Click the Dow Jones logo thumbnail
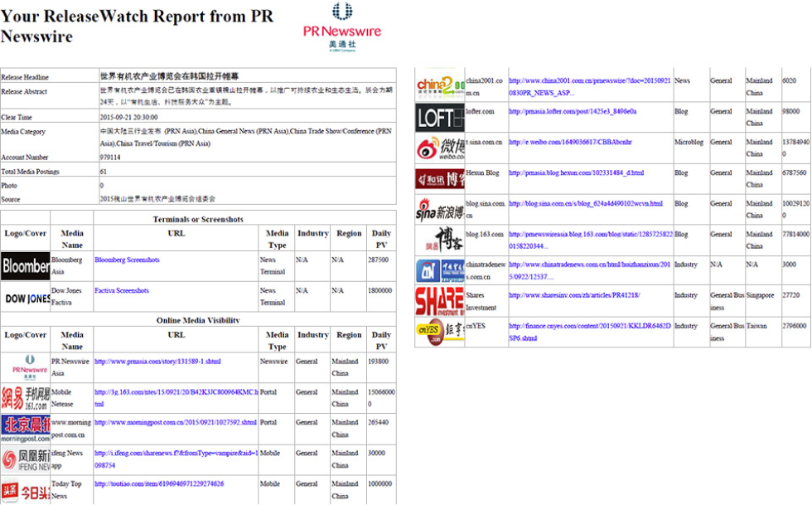The height and width of the screenshot is (505, 812). [26, 298]
